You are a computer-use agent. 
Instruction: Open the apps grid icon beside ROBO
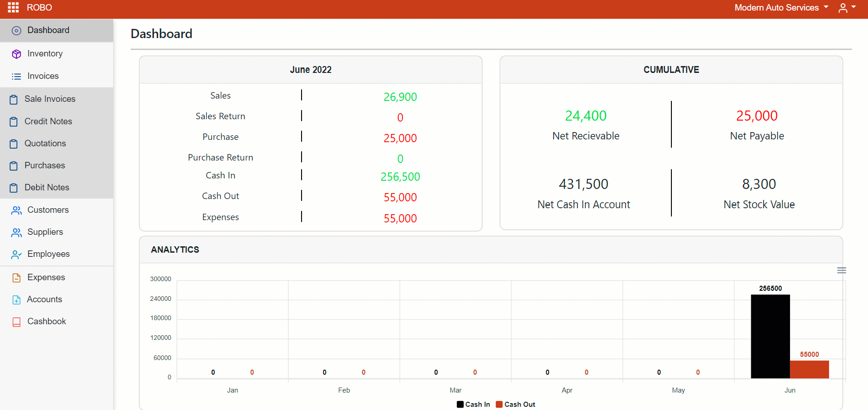[x=13, y=8]
